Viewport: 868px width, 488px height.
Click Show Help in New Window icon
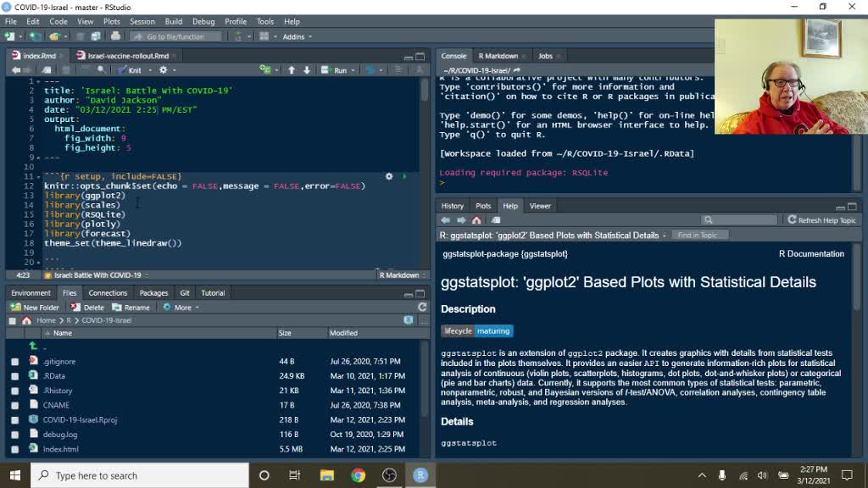[495, 220]
